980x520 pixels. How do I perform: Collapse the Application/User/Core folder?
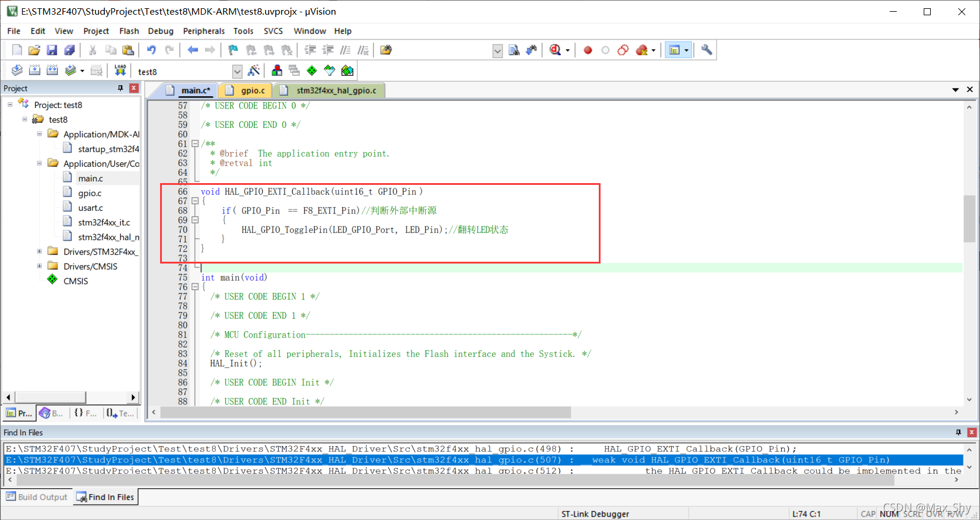(39, 163)
